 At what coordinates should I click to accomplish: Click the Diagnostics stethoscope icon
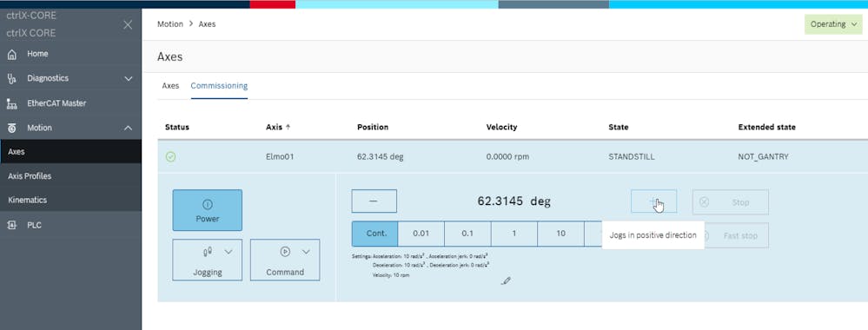[x=12, y=79]
